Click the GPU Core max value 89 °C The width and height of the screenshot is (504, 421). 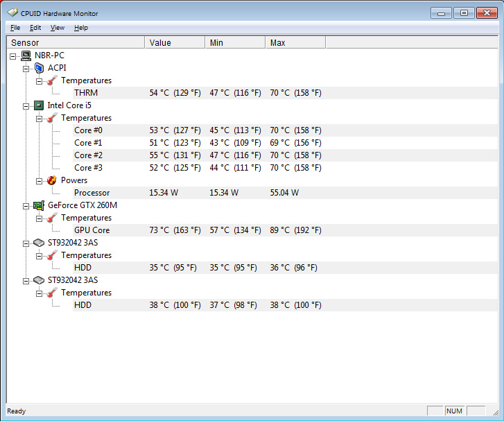click(296, 230)
